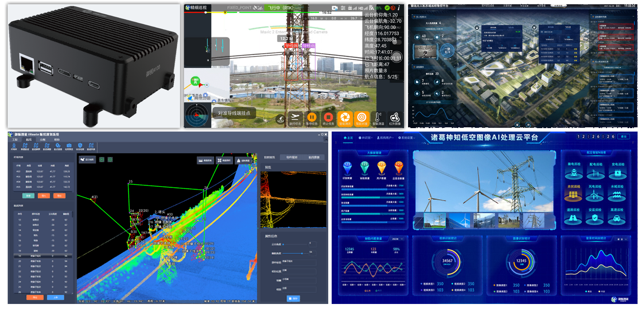
Task: Click the tower-icon button at iRoute viewport top
Action: pyautogui.click(x=243, y=160)
